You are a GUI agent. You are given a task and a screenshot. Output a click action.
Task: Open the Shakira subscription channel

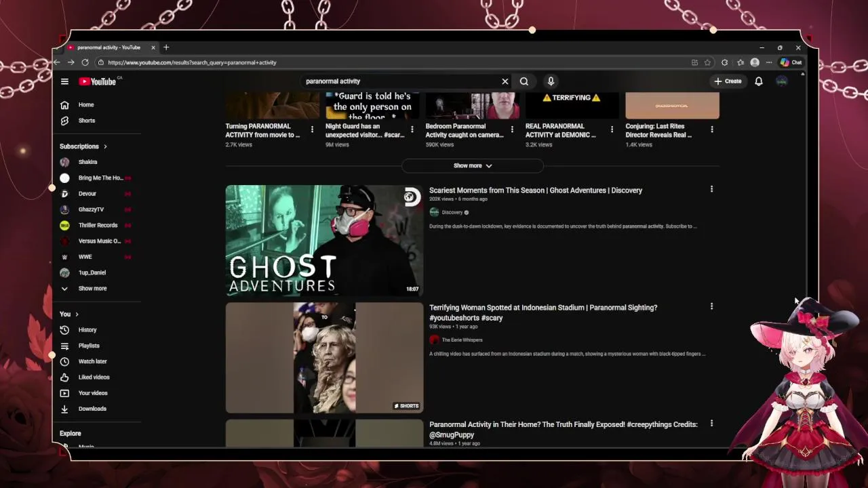(87, 162)
